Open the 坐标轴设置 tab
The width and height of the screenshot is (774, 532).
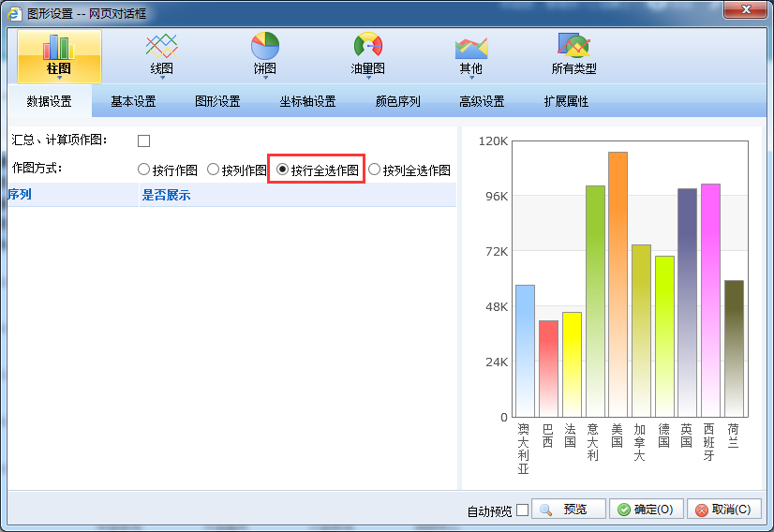307,101
